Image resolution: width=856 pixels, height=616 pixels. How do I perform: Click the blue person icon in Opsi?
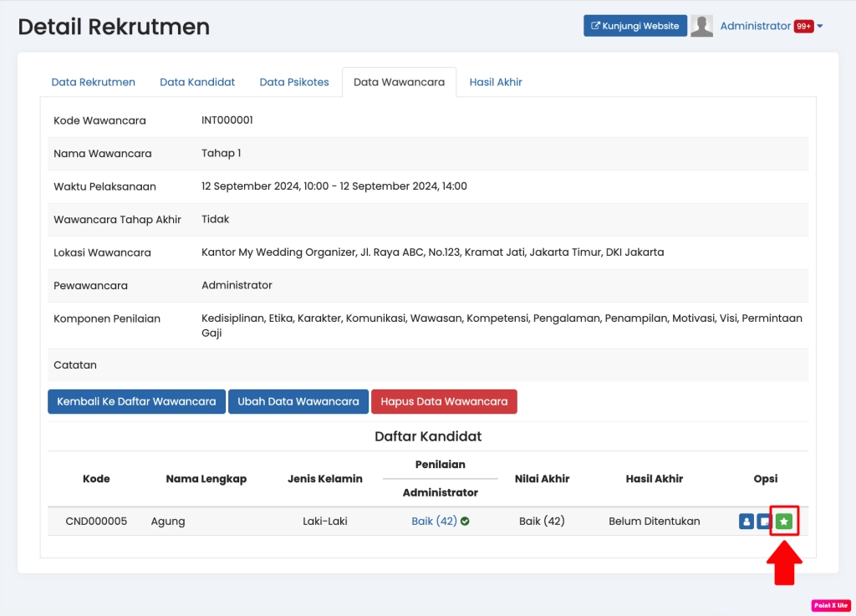[x=746, y=522]
